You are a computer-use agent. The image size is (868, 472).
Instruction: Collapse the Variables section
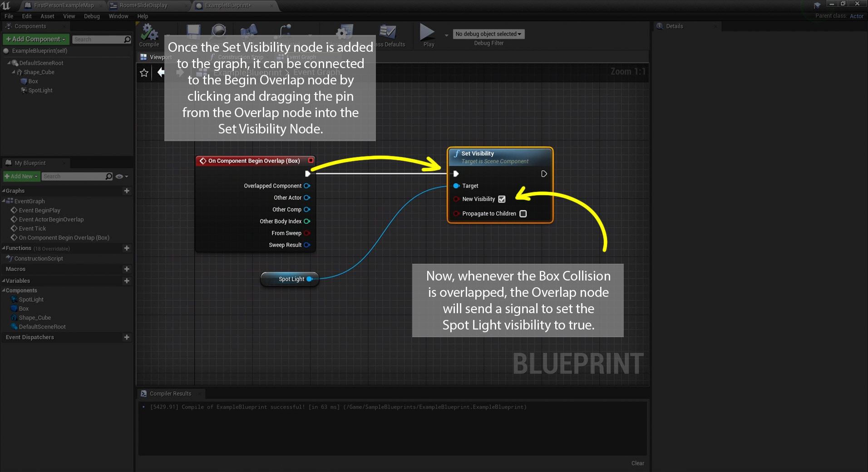4,280
